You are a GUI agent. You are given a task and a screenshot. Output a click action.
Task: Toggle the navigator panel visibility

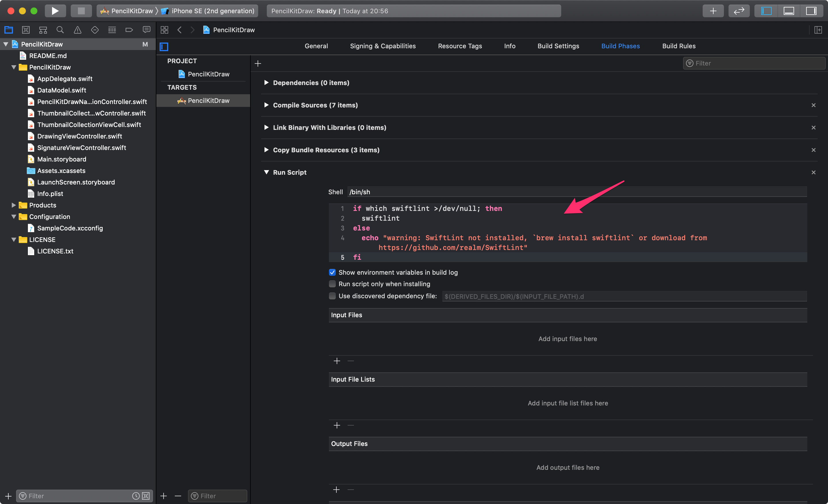[766, 11]
